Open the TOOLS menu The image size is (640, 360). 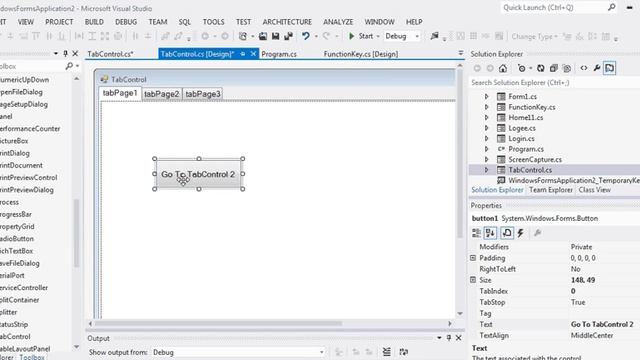(x=213, y=22)
